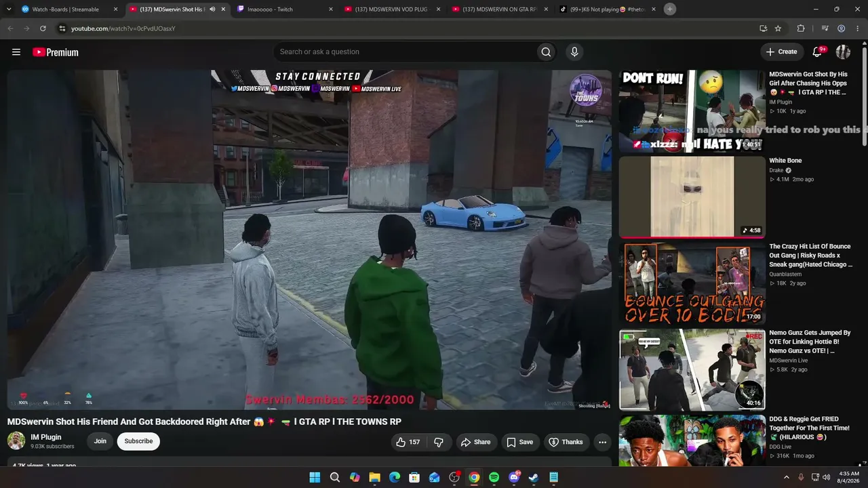Open the browser extensions puzzle icon

point(801,28)
